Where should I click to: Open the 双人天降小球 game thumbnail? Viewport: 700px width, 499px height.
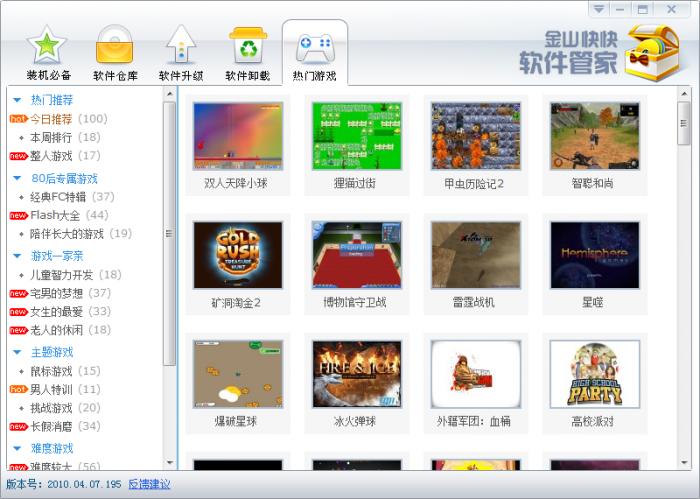(238, 136)
